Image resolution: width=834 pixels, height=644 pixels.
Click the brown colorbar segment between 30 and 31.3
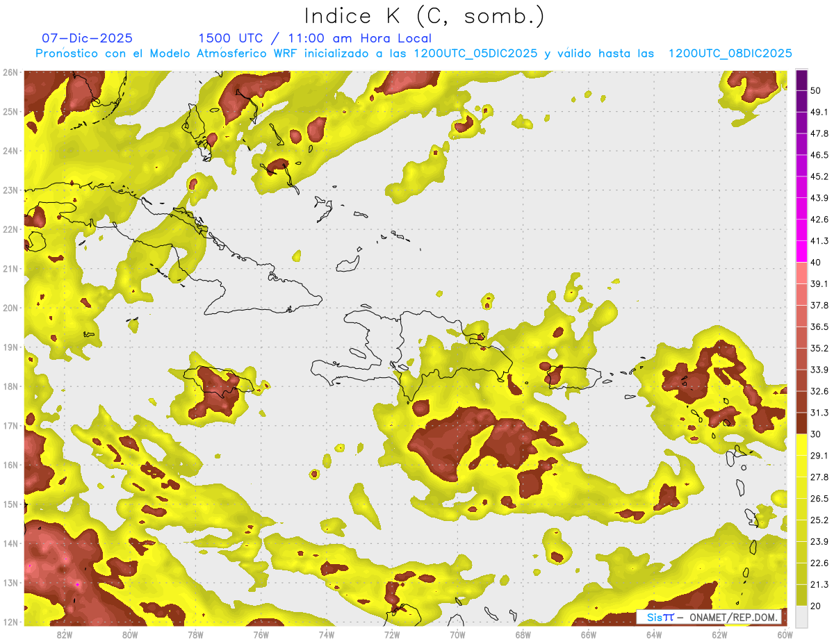click(801, 423)
